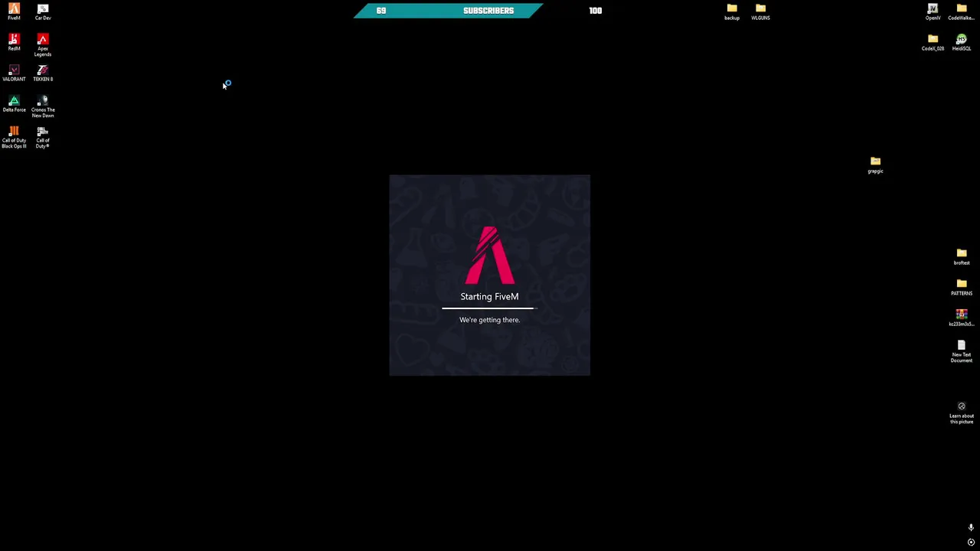
Task: Select the VALORANT desktop icon
Action: coord(14,73)
